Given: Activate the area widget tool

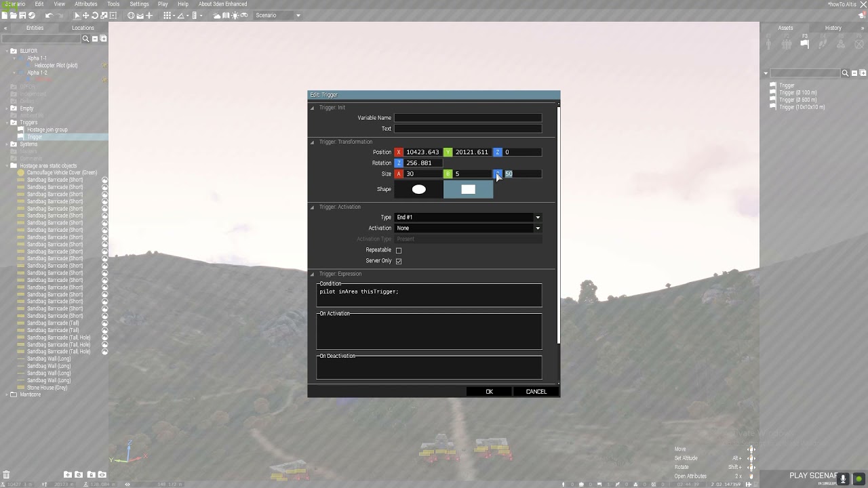Looking at the screenshot, I should coord(113,15).
